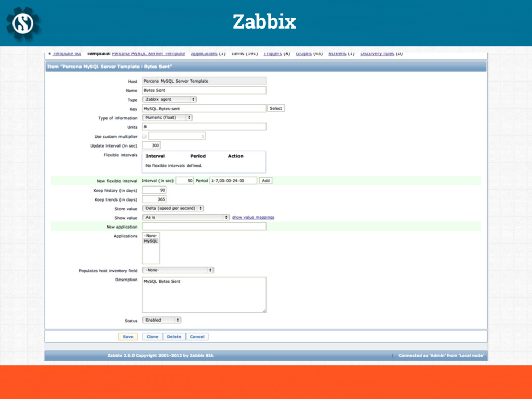Click the Interval (in sec) field showing 50
The image size is (532, 399).
pyautogui.click(x=184, y=181)
